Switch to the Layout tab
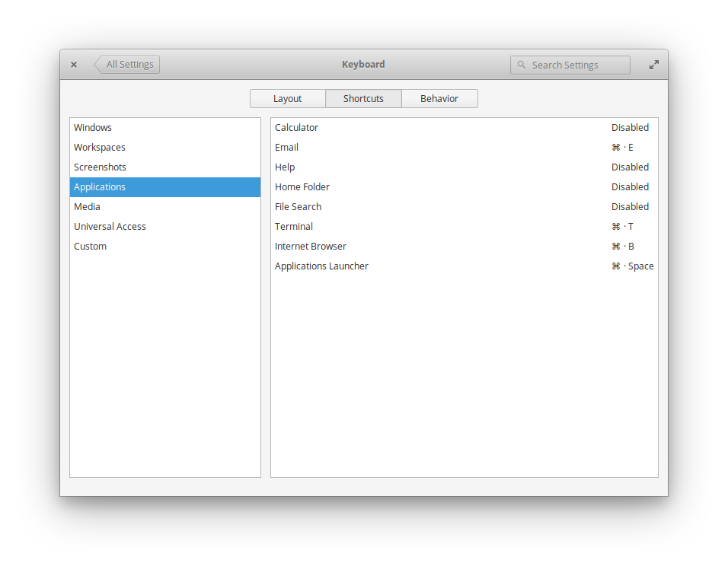The height and width of the screenshot is (567, 728). click(x=287, y=98)
